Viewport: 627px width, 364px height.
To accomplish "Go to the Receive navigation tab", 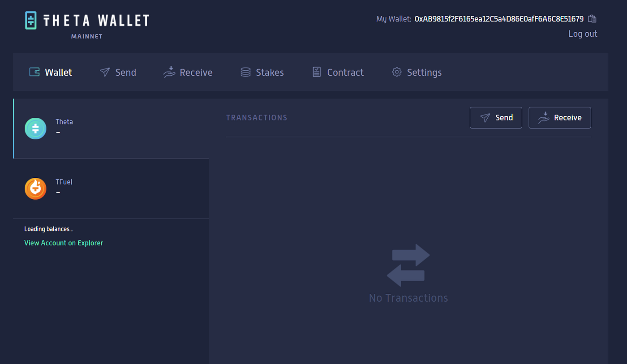I will 188,72.
